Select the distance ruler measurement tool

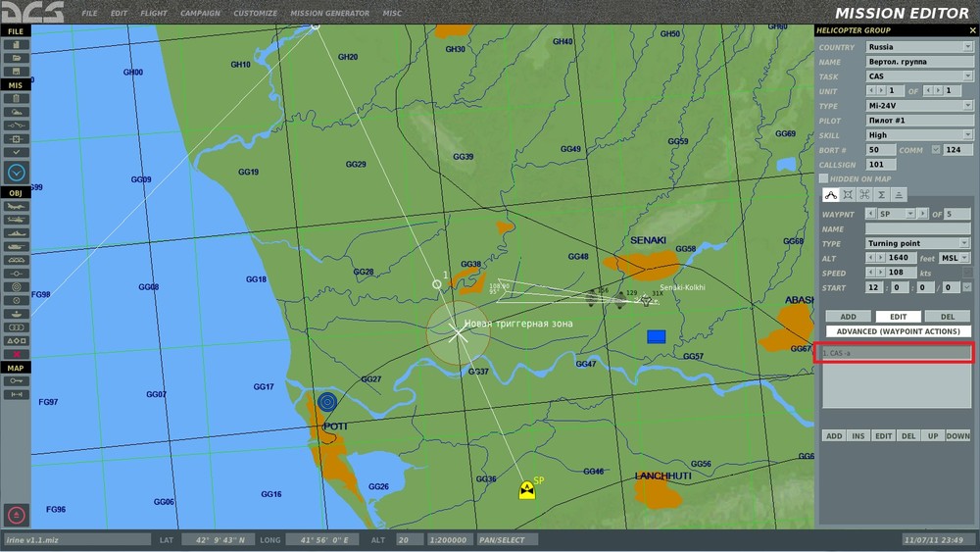[x=17, y=394]
